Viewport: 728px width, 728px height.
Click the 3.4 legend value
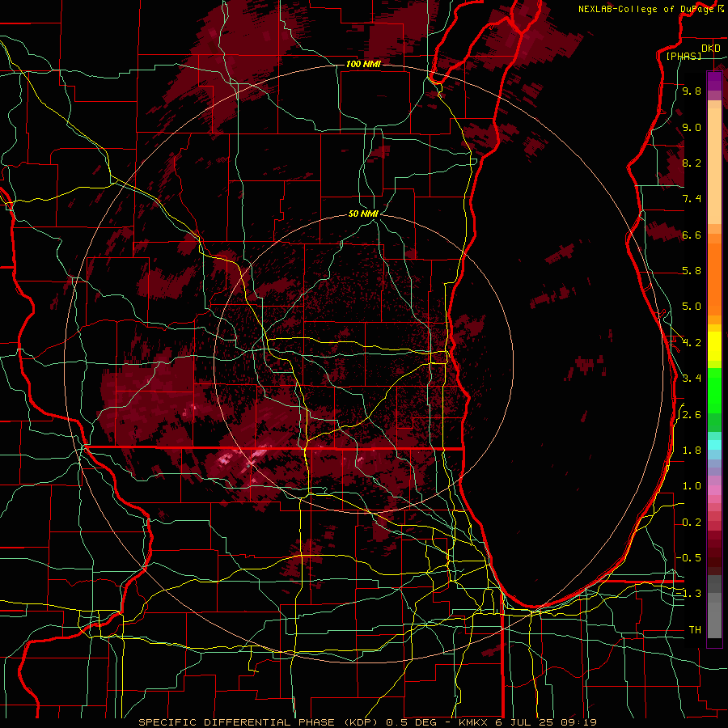pos(692,378)
